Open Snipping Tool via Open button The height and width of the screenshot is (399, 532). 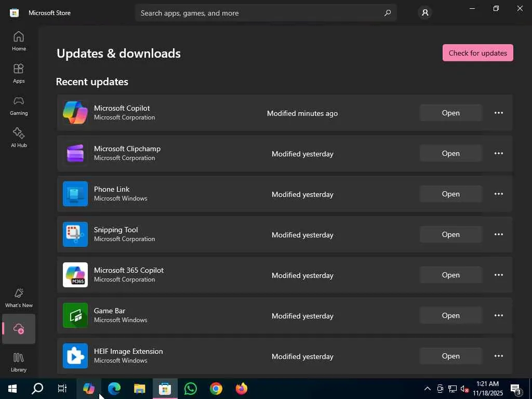click(450, 234)
